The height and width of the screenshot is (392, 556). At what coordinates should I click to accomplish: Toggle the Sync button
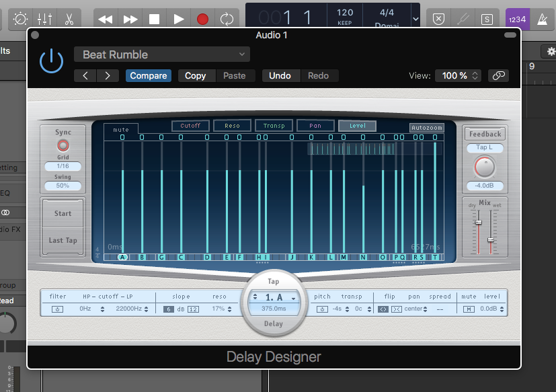coord(63,145)
